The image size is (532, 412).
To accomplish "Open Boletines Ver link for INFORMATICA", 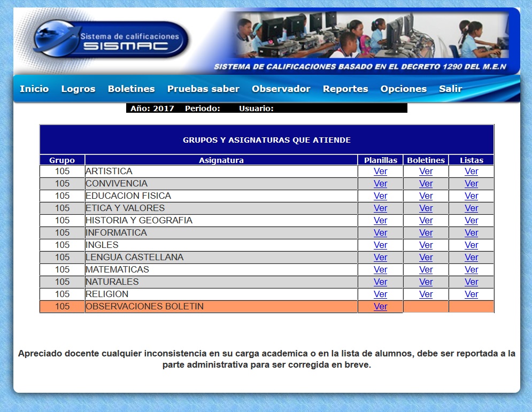I will point(426,232).
